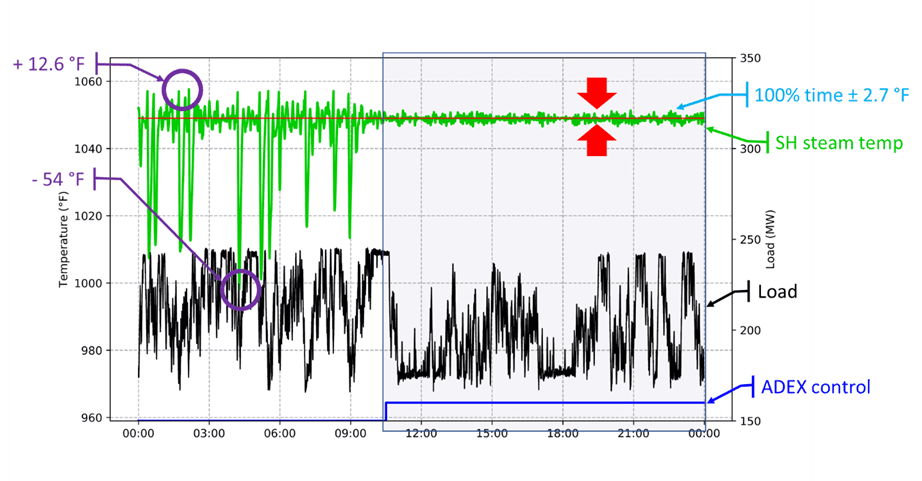
Task: Click the "- 54 °F" annotation label
Action: [x=58, y=179]
